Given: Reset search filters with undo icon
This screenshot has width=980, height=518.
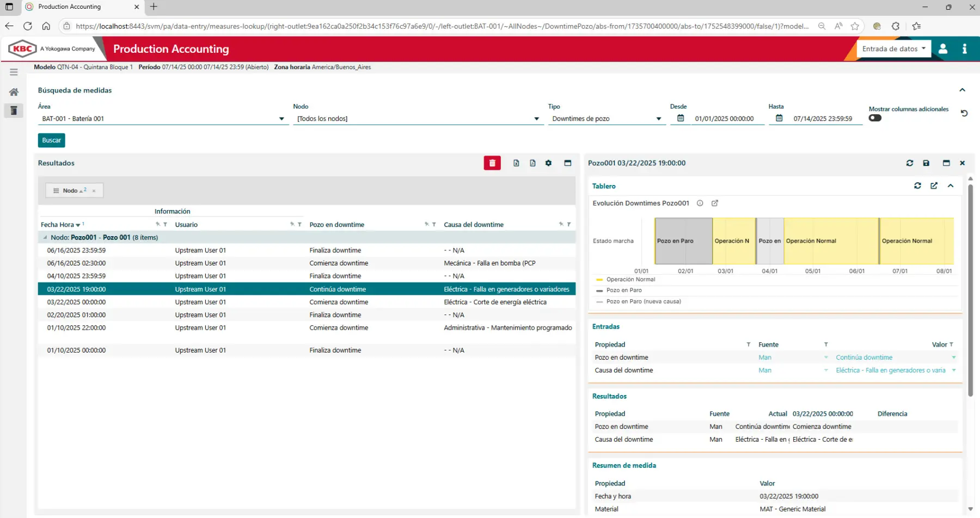Looking at the screenshot, I should pos(964,114).
